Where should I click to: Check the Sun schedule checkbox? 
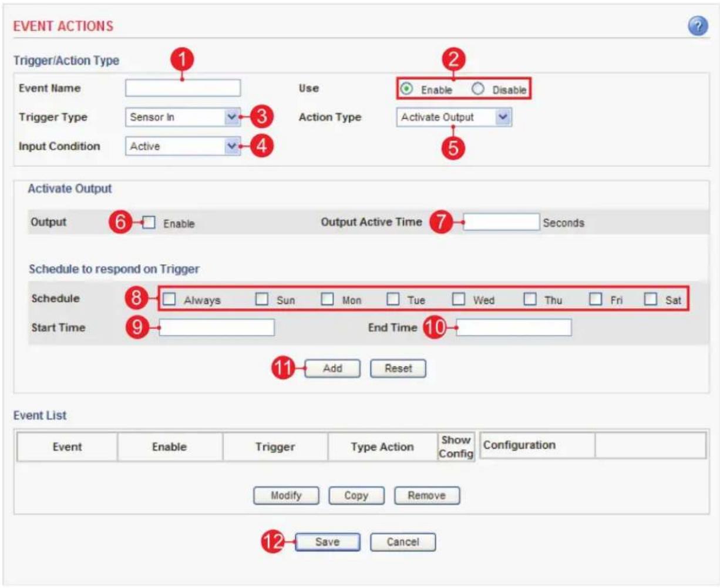pos(262,300)
